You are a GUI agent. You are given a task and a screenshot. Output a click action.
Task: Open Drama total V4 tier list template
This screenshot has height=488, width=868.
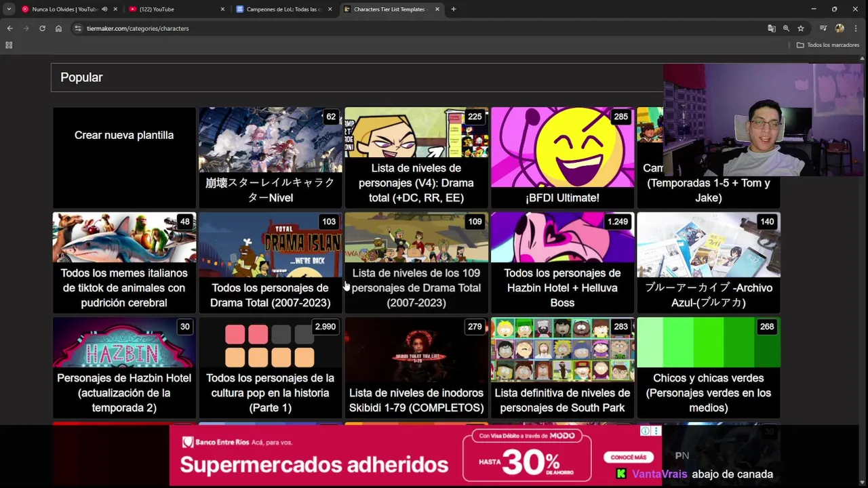coord(416,157)
